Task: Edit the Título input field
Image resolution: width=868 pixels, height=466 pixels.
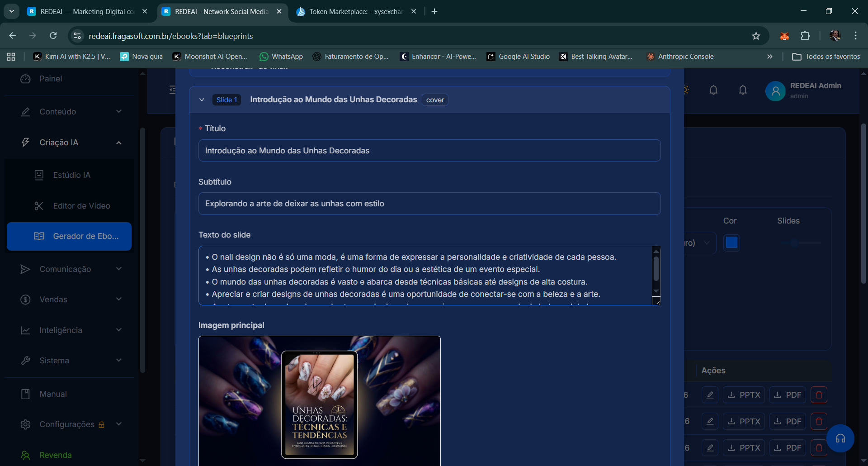Action: click(429, 151)
